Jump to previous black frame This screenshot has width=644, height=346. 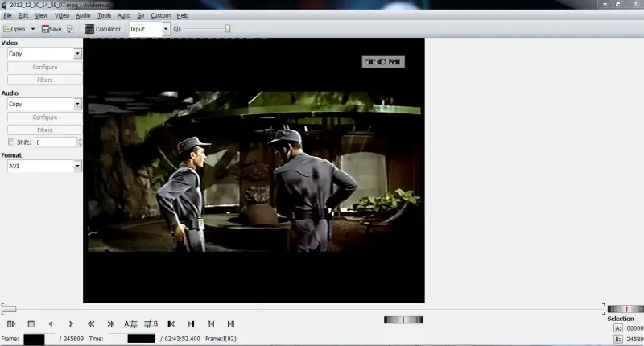click(171, 323)
